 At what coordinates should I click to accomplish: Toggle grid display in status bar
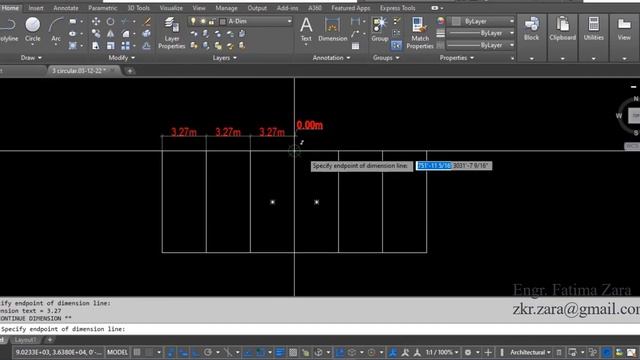tap(137, 352)
